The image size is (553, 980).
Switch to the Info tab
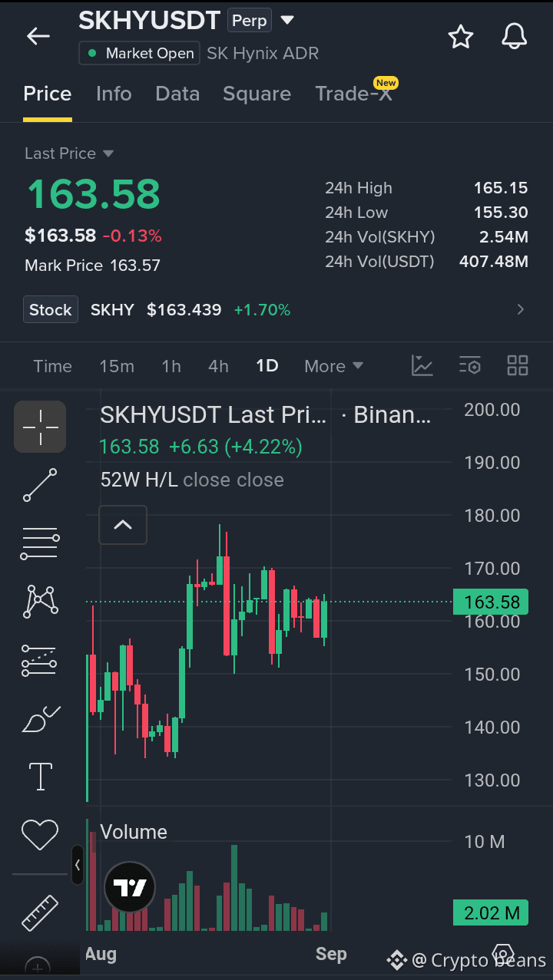[114, 94]
